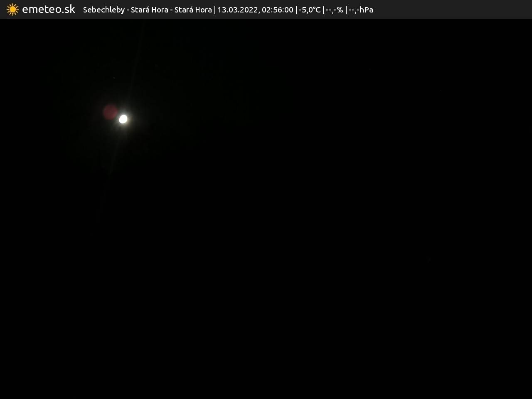Click the second Stará Hora label
The image size is (532, 399).
pos(193,10)
